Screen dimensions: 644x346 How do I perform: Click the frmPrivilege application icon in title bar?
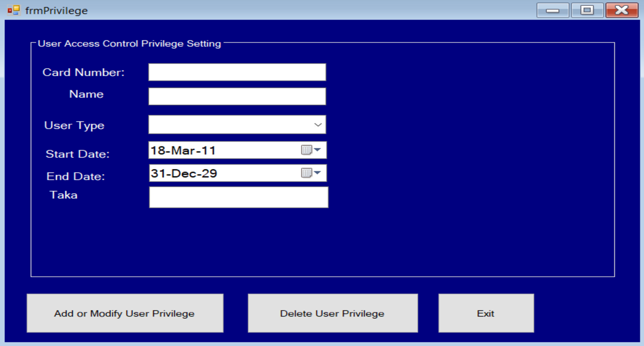click(x=13, y=10)
